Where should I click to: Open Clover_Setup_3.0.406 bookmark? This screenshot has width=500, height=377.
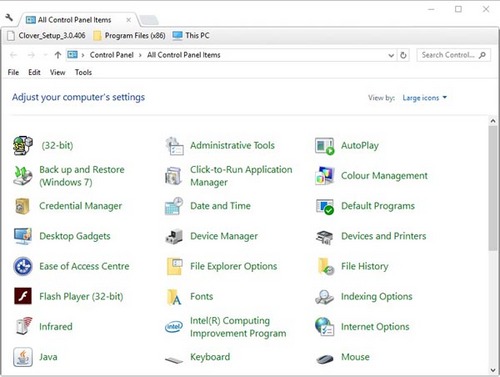pyautogui.click(x=46, y=35)
